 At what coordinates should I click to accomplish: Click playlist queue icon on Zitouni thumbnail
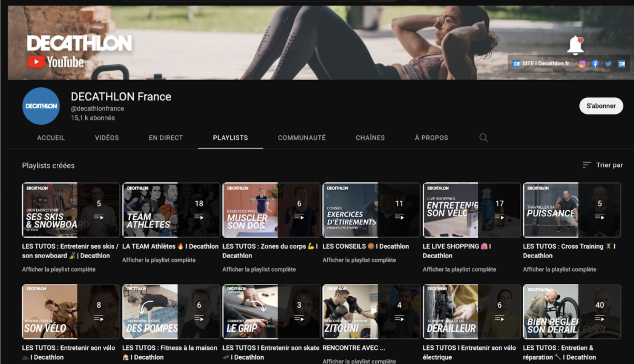(399, 318)
